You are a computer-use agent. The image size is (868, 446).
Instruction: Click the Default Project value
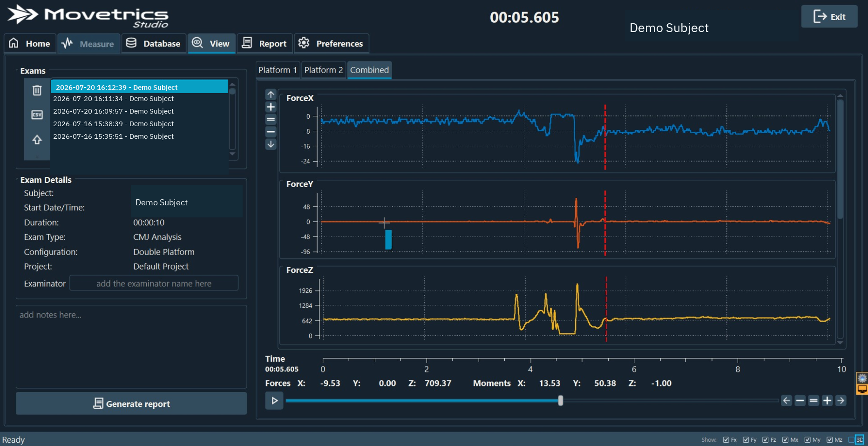(x=161, y=266)
